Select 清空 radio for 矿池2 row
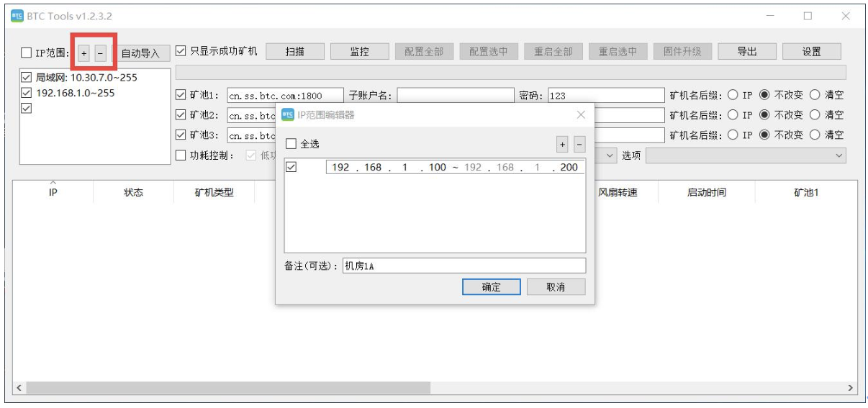The height and width of the screenshot is (408, 868). [815, 114]
